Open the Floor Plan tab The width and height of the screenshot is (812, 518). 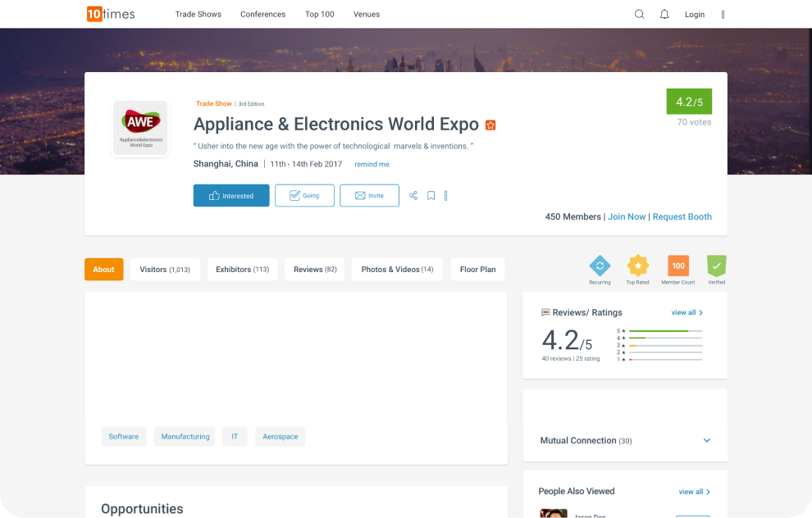pos(478,270)
